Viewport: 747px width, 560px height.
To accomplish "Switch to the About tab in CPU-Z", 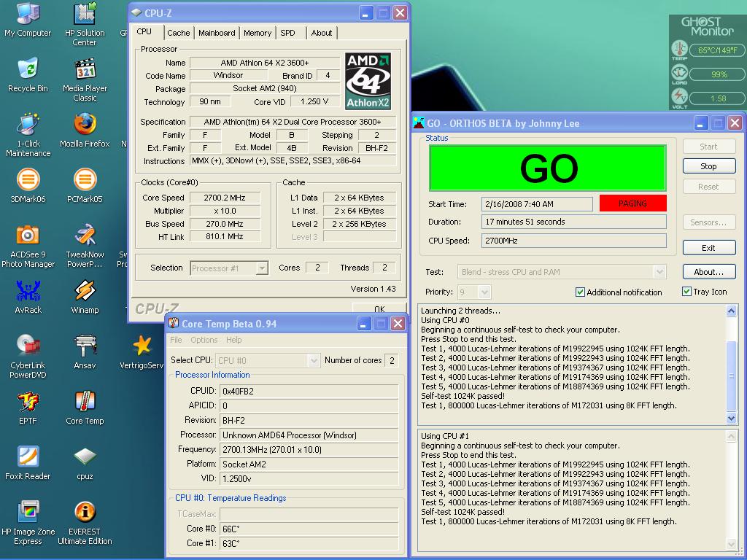I will click(x=322, y=33).
